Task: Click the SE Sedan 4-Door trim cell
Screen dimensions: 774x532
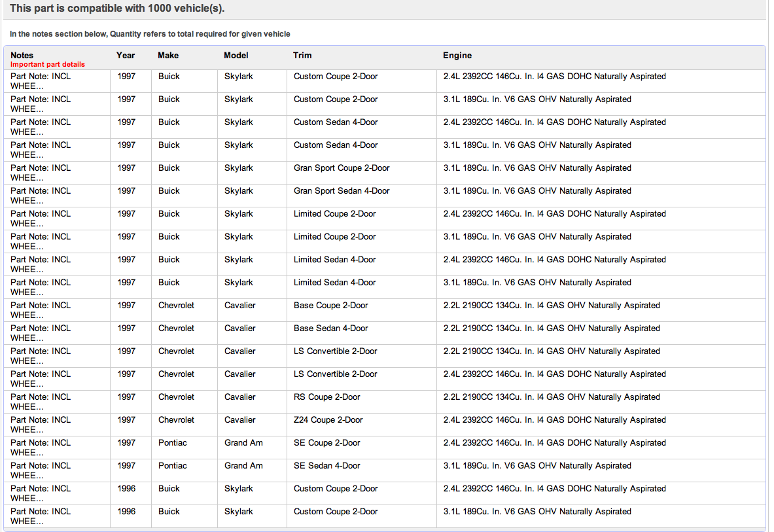Action: (x=326, y=466)
